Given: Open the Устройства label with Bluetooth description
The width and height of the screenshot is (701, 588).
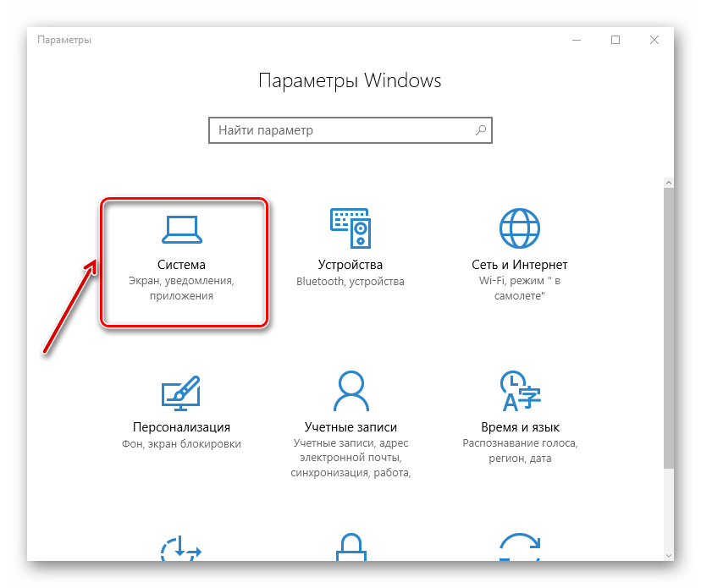Looking at the screenshot, I should 350,265.
